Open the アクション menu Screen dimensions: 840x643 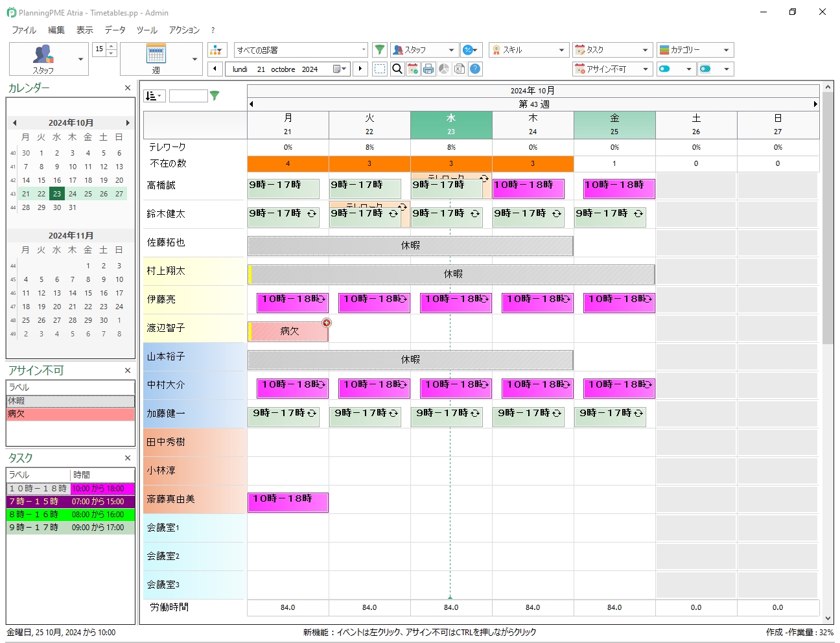pos(185,30)
